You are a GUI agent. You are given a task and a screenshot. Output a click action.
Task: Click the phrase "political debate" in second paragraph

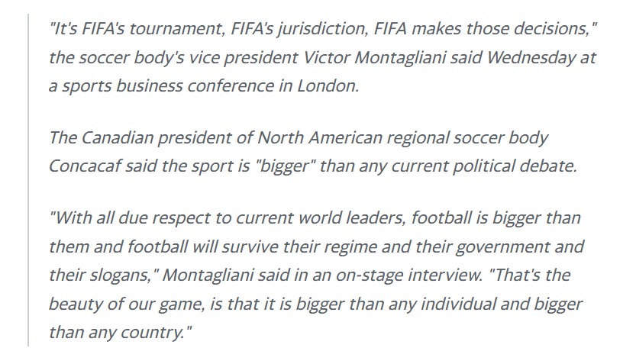pyautogui.click(x=514, y=166)
